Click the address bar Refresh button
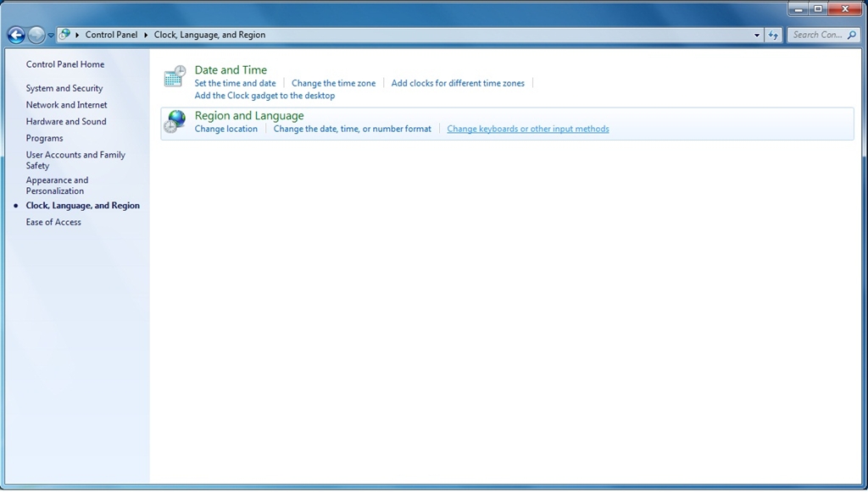 773,35
